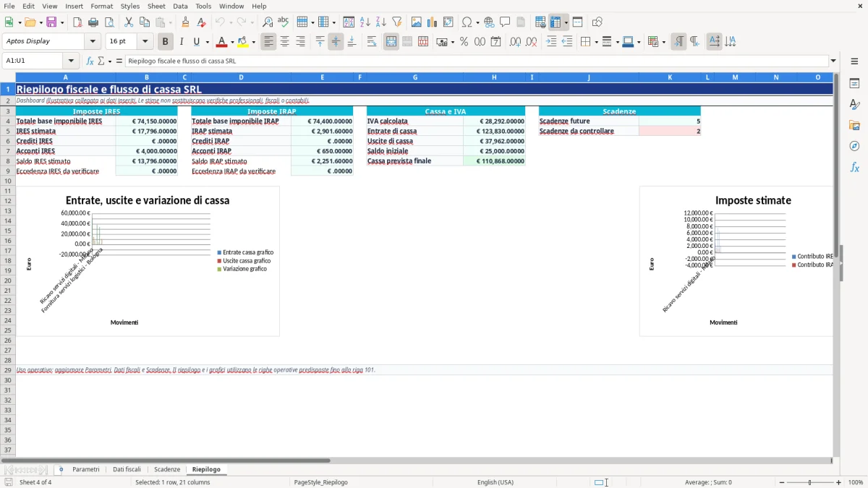Toggle Underline formatting
The width and height of the screenshot is (868, 488).
pyautogui.click(x=196, y=42)
